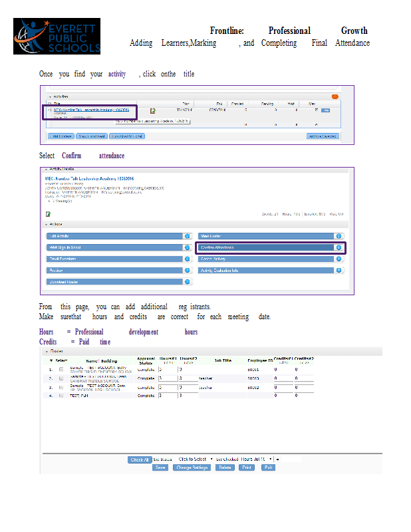This screenshot has height=532, width=411.
Task: Click the Delete button under the roster
Action: point(225,467)
